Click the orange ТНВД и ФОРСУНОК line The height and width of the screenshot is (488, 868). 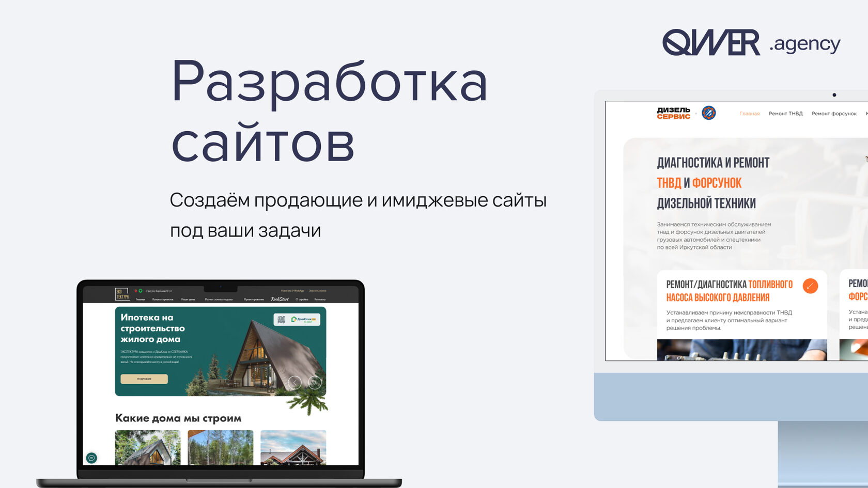[699, 183]
